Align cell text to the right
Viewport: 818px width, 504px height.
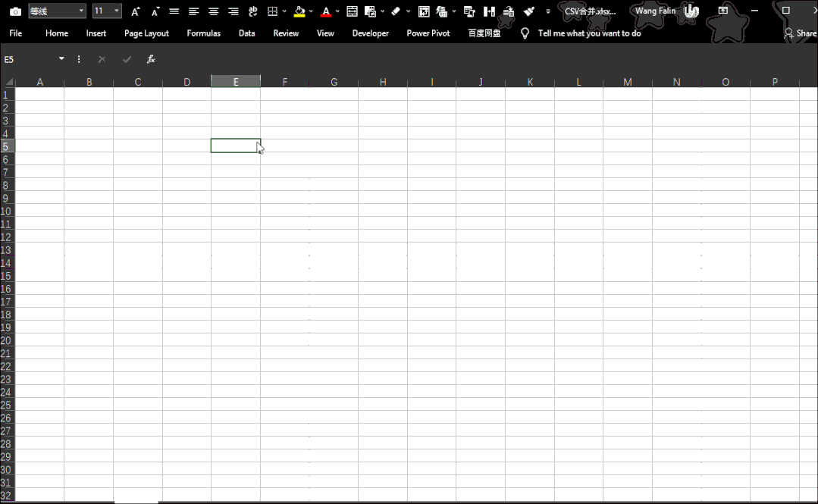point(233,11)
